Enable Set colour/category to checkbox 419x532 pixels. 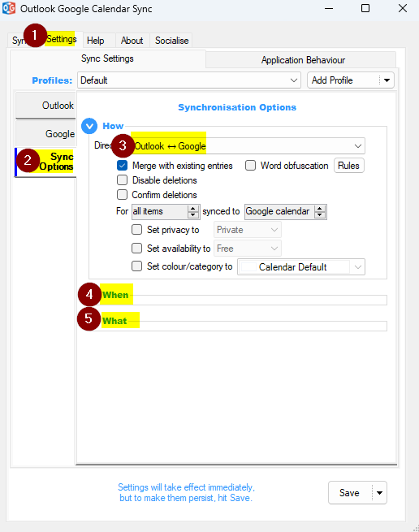coord(136,266)
